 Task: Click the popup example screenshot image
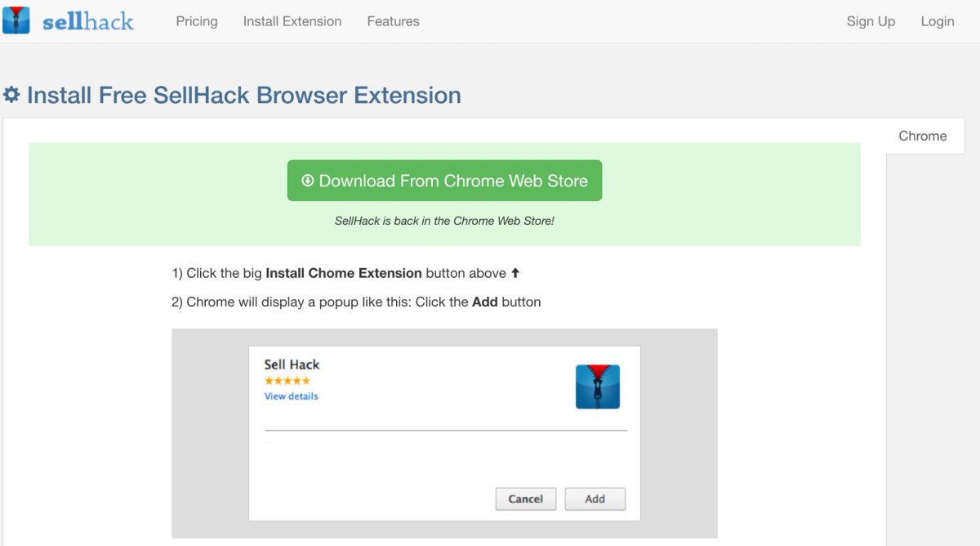pyautogui.click(x=444, y=433)
